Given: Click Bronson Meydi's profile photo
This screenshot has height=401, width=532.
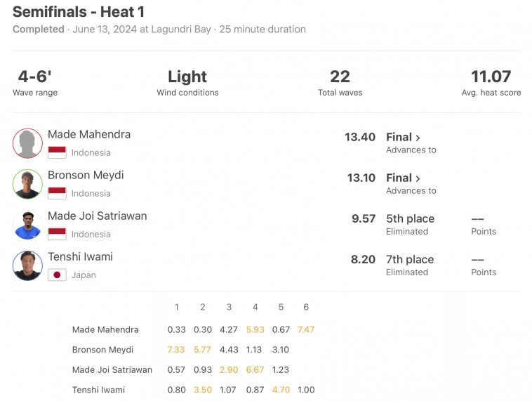Looking at the screenshot, I should pyautogui.click(x=27, y=184).
